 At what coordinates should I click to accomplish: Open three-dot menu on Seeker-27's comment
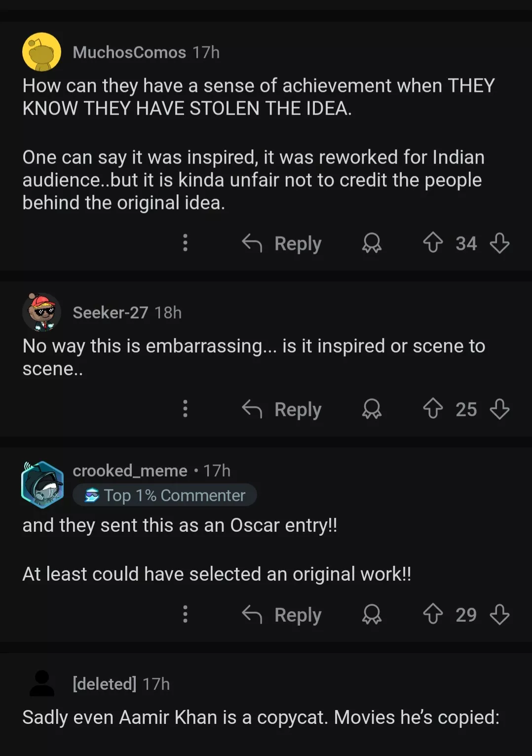coord(185,409)
